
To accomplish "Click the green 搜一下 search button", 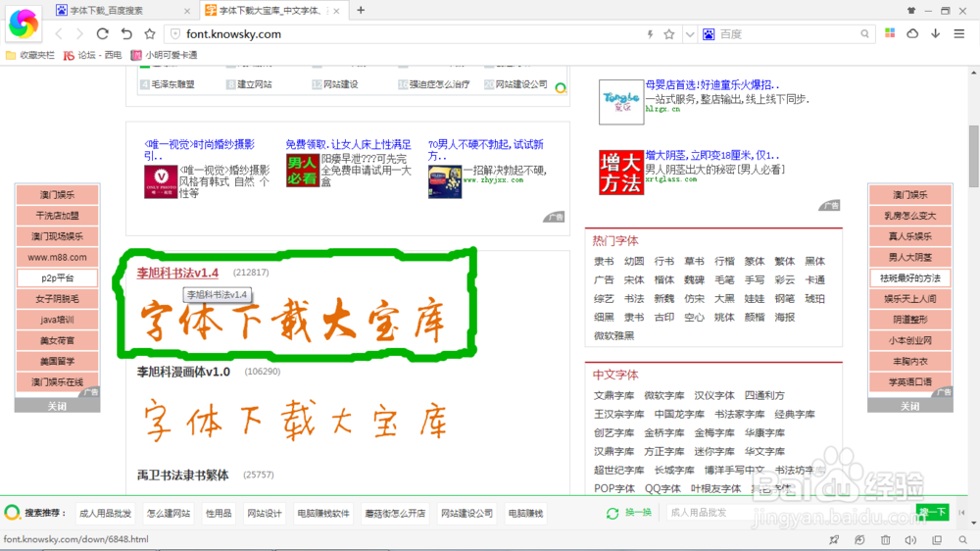I will pos(932,512).
